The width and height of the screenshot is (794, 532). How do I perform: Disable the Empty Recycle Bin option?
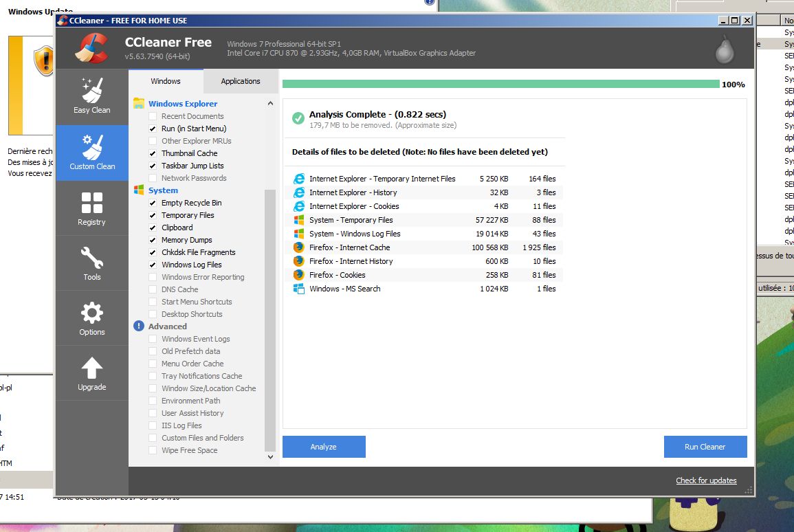pos(153,203)
